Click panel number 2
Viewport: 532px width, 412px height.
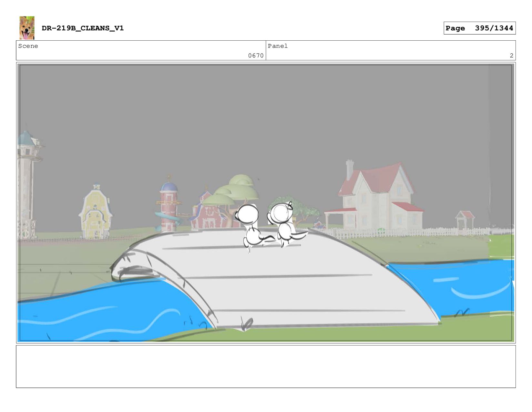tap(511, 56)
